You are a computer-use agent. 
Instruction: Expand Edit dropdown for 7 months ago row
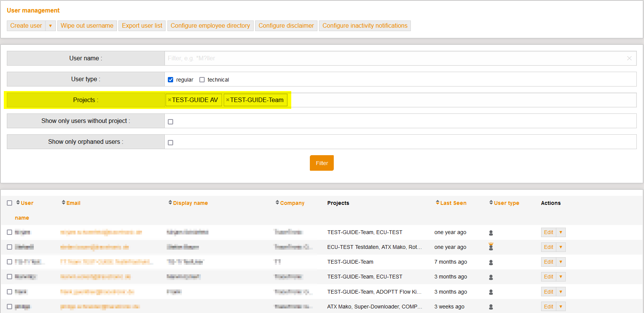coord(561,262)
